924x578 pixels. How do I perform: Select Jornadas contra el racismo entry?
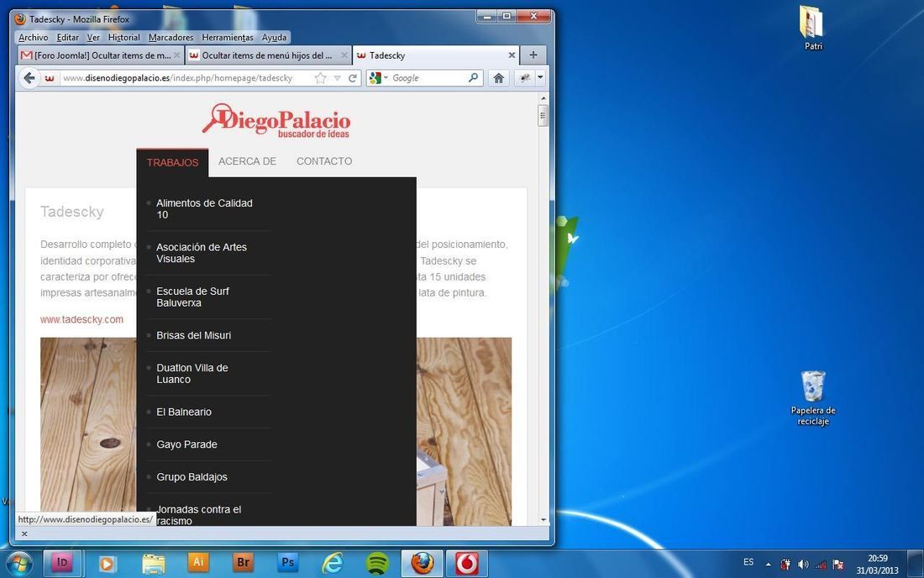[198, 514]
